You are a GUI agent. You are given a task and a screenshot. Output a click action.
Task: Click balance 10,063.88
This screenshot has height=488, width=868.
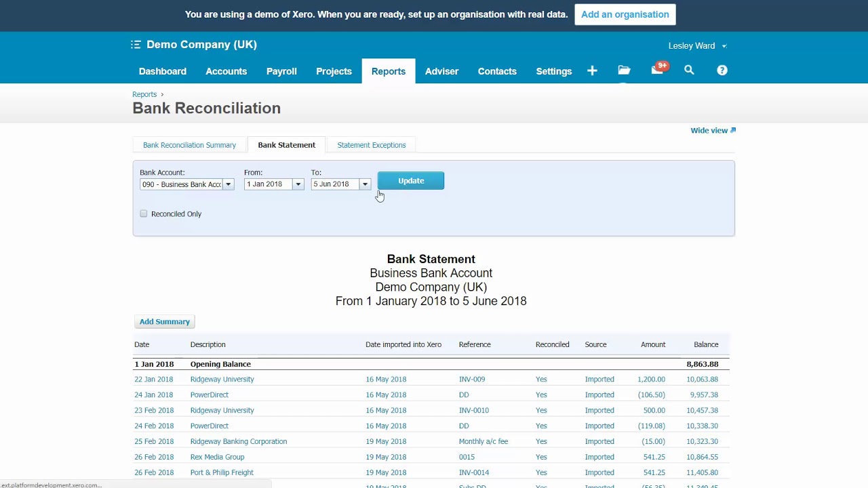click(703, 380)
